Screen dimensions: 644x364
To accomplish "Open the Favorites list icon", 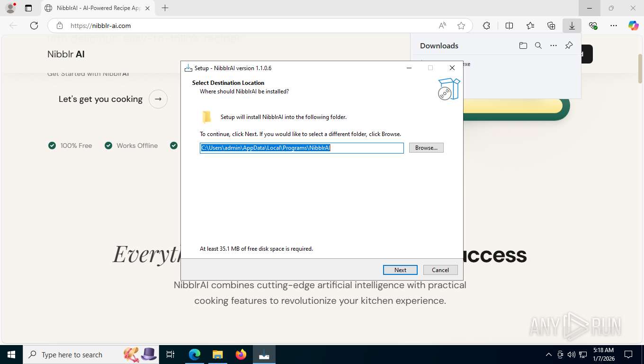I will click(530, 26).
